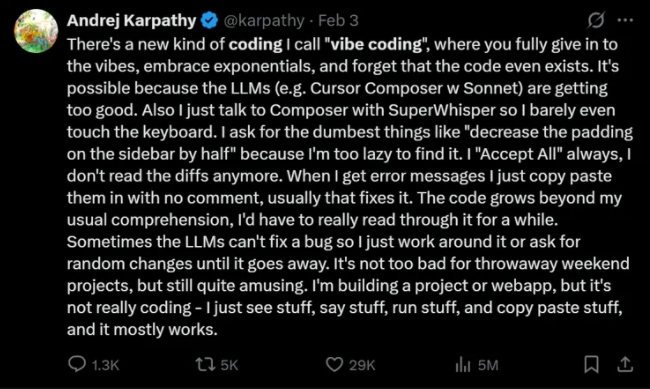Click the 1.3K replies count
This screenshot has height=389, width=650.
[105, 365]
